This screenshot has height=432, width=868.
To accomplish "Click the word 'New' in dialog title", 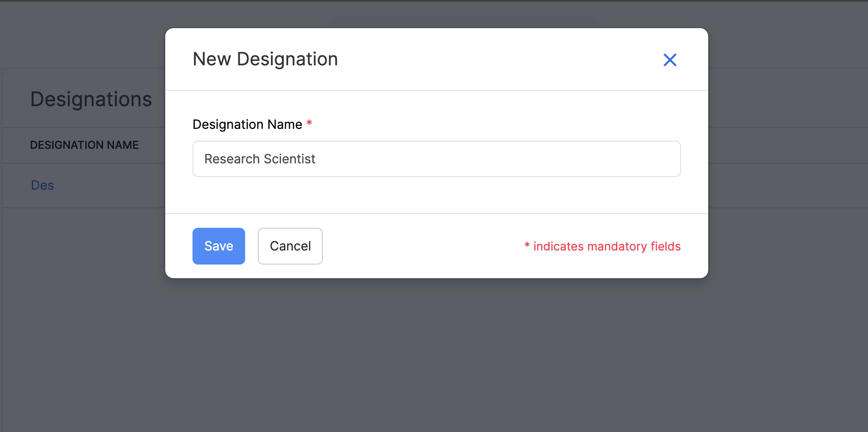I will (212, 59).
